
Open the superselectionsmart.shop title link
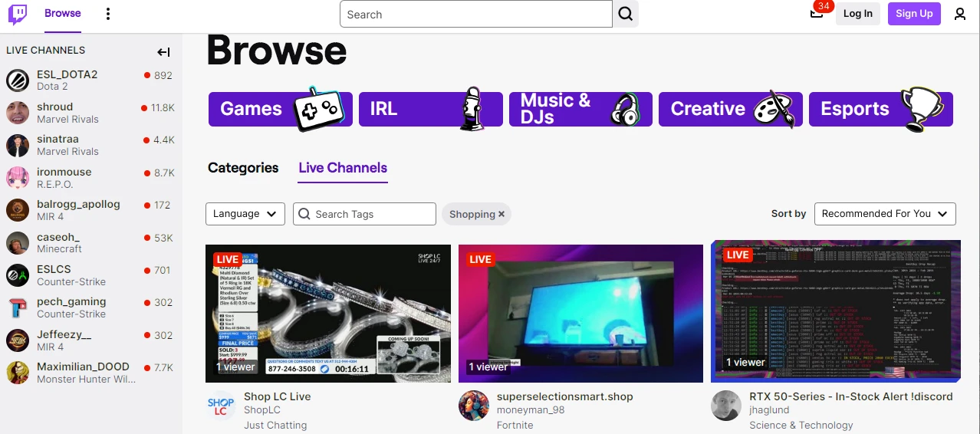point(565,396)
